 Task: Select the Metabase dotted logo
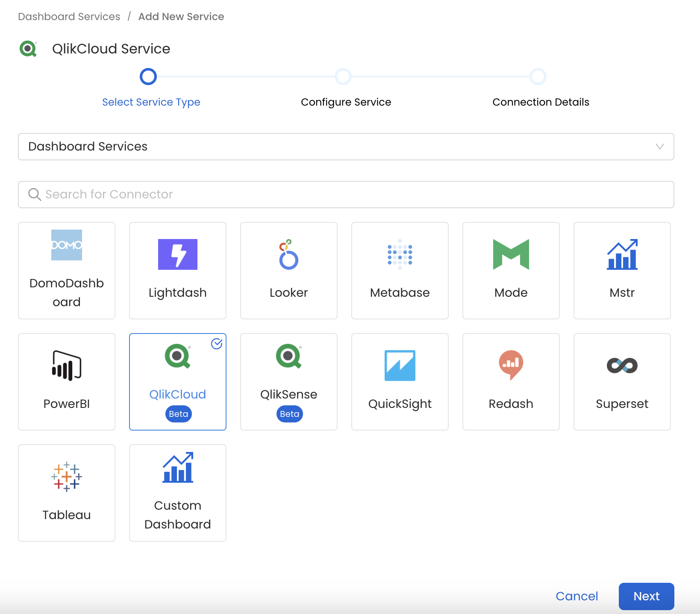400,254
